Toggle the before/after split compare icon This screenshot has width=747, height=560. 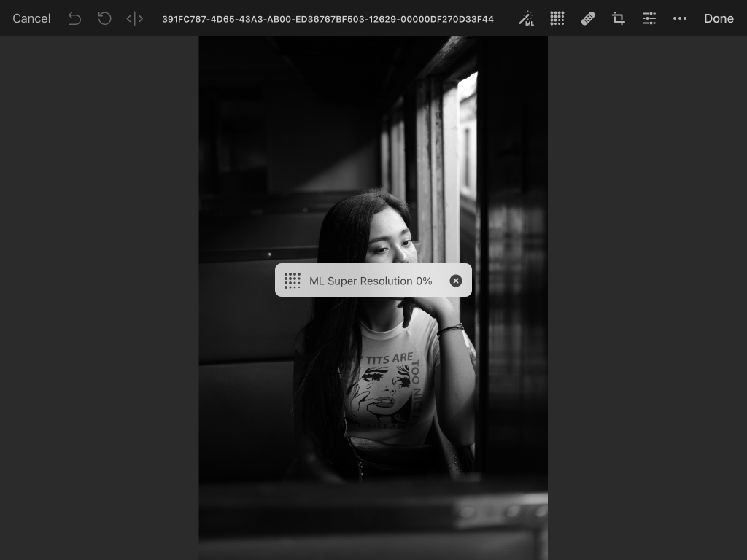pos(134,18)
